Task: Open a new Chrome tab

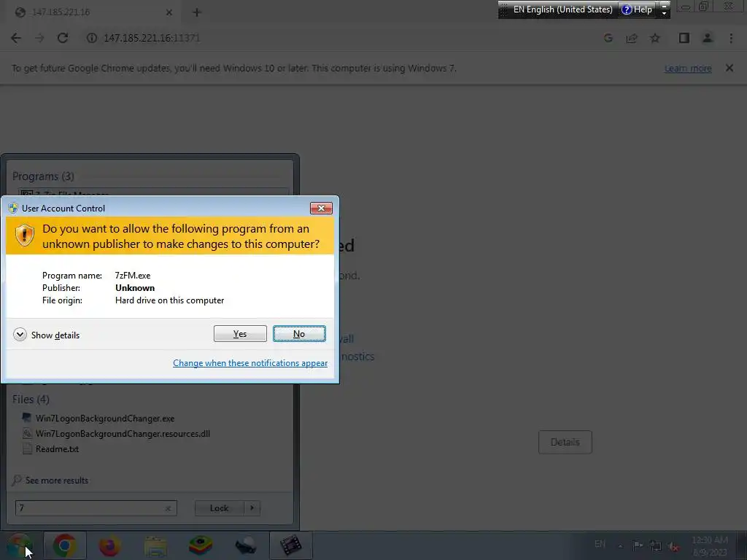Action: (197, 12)
